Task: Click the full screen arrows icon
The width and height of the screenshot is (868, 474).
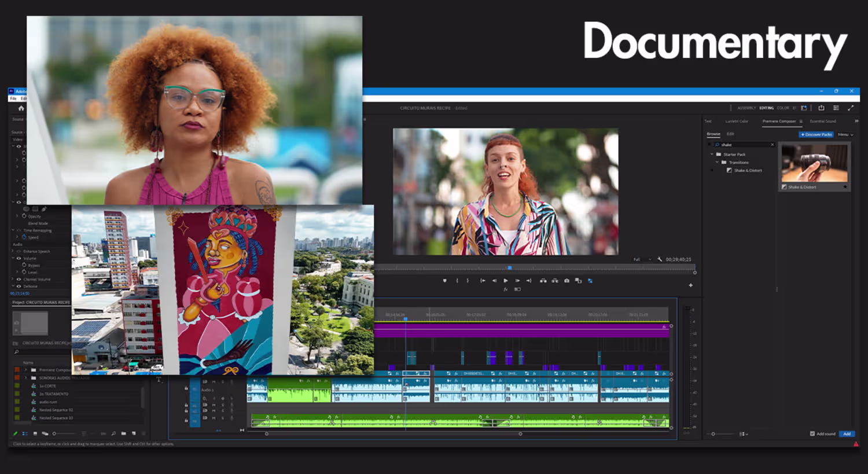Action: click(x=851, y=108)
